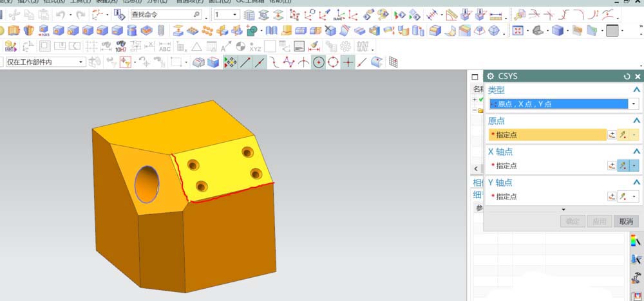The image size is (644, 301).
Task: Select the 指定点 field under 原点
Action: tap(547, 134)
